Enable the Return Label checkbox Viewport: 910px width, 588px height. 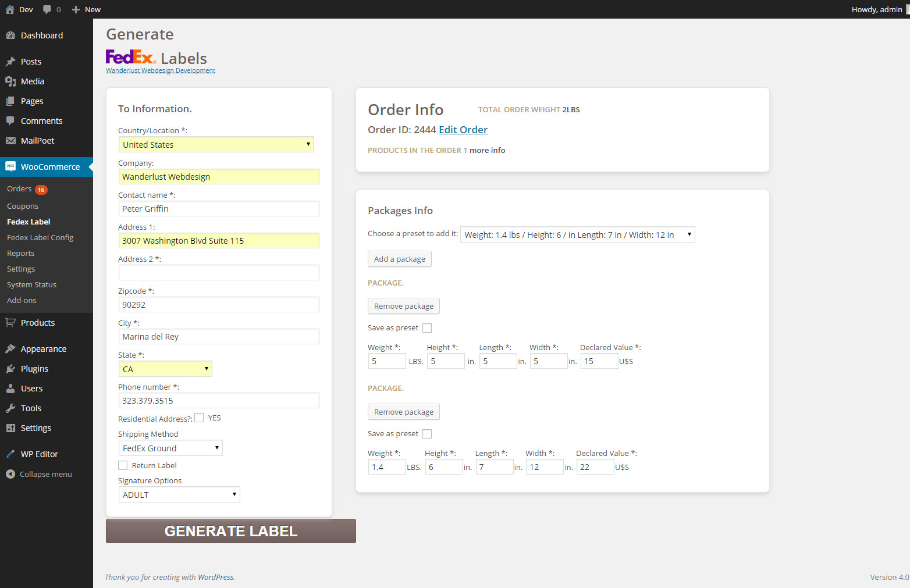coord(123,465)
